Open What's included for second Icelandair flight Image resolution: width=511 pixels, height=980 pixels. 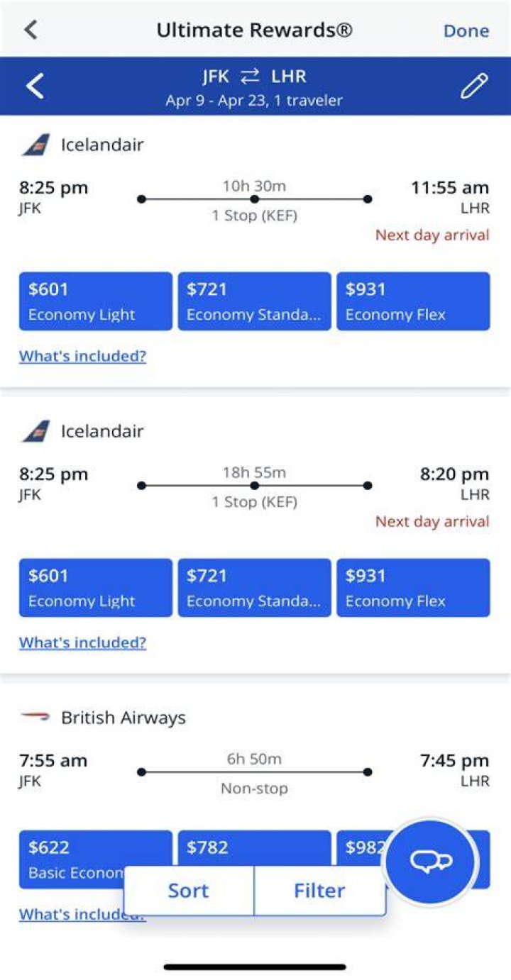pyautogui.click(x=82, y=642)
